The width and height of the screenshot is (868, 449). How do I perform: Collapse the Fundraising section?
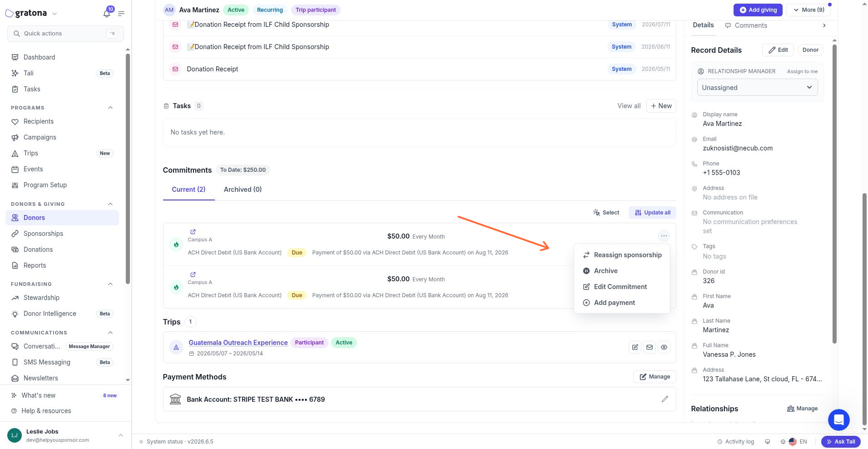coord(110,284)
